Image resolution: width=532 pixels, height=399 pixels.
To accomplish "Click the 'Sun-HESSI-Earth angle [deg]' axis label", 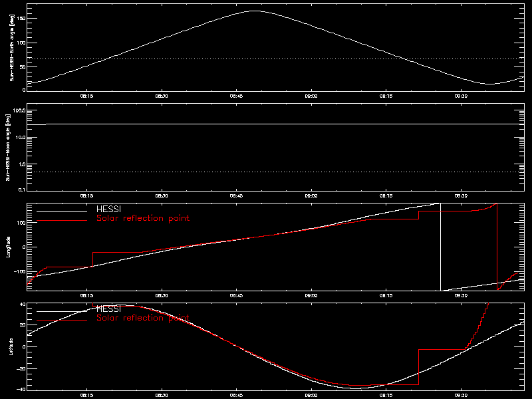I will pyautogui.click(x=12, y=47).
